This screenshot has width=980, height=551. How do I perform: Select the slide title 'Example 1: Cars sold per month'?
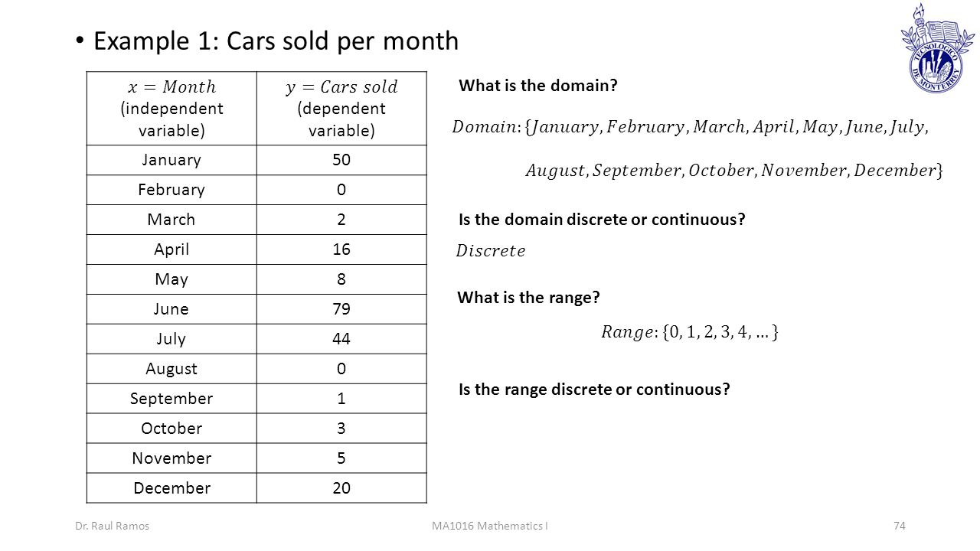click(x=276, y=41)
